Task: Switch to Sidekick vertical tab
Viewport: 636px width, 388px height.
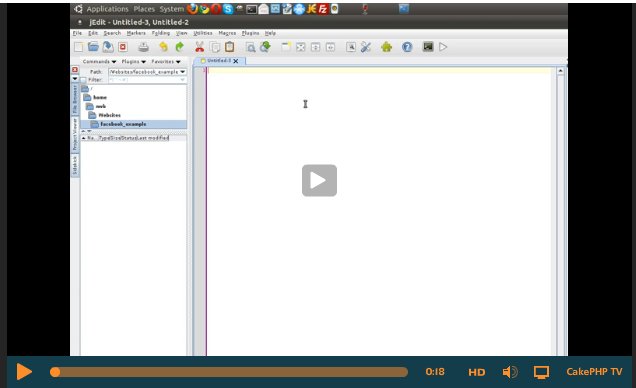Action: [75, 165]
